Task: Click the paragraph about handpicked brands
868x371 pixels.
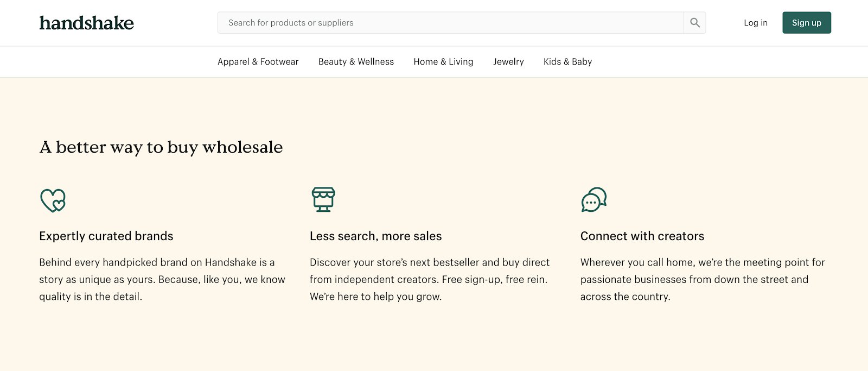Action: [162, 279]
